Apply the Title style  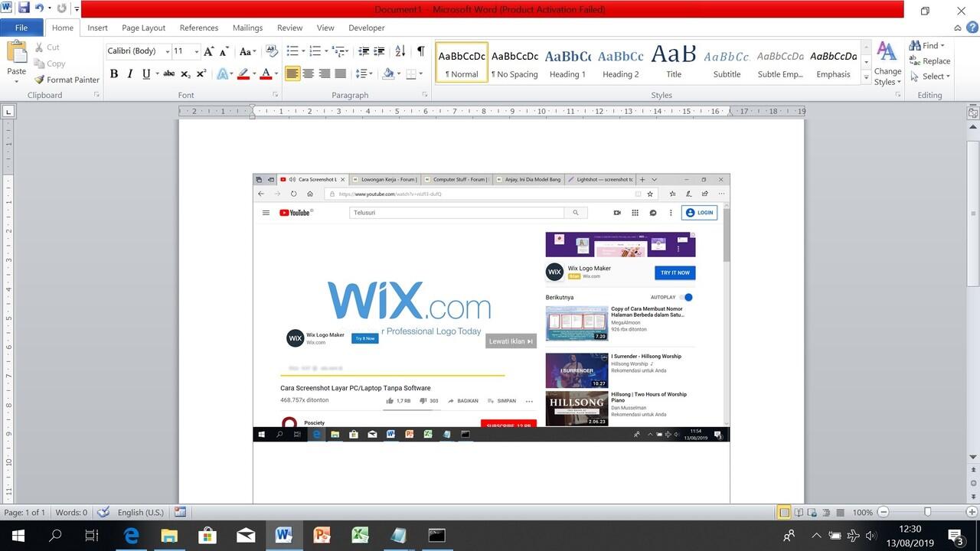674,62
